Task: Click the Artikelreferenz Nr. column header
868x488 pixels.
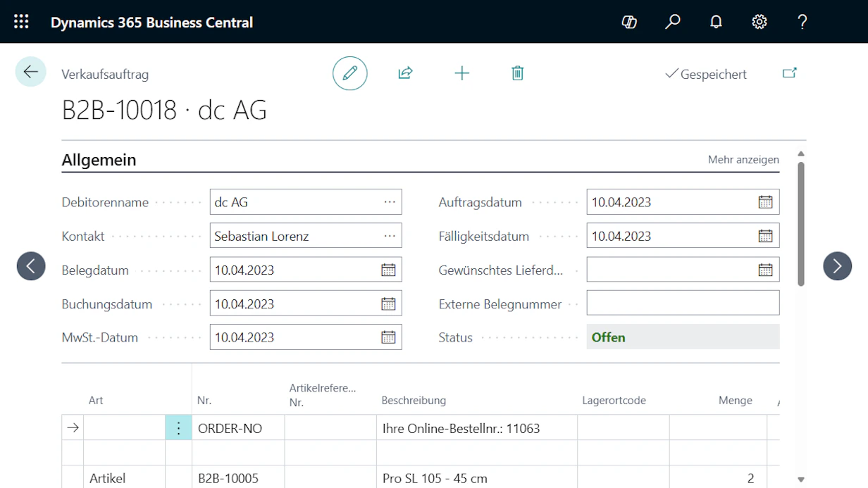Action: coord(323,395)
